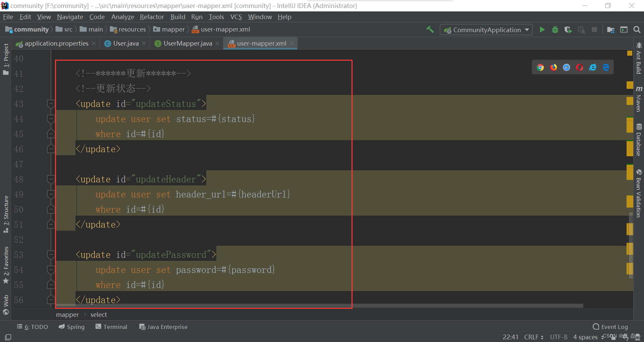Click the cursor position 22:41 in status bar
644x342 pixels.
pyautogui.click(x=511, y=337)
